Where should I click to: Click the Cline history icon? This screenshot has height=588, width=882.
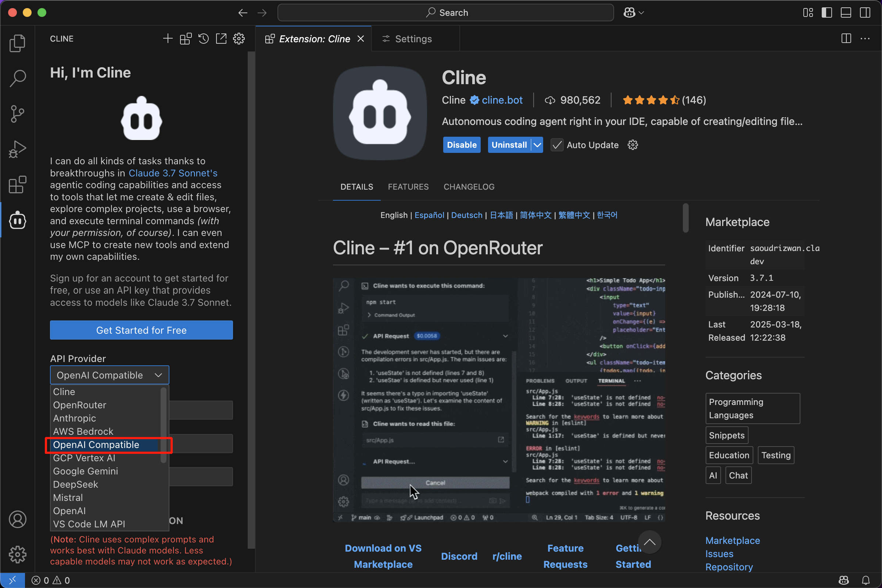(x=203, y=39)
